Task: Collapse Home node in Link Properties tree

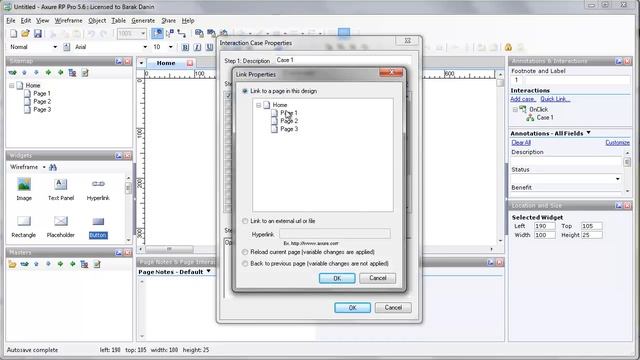Action: (258, 105)
